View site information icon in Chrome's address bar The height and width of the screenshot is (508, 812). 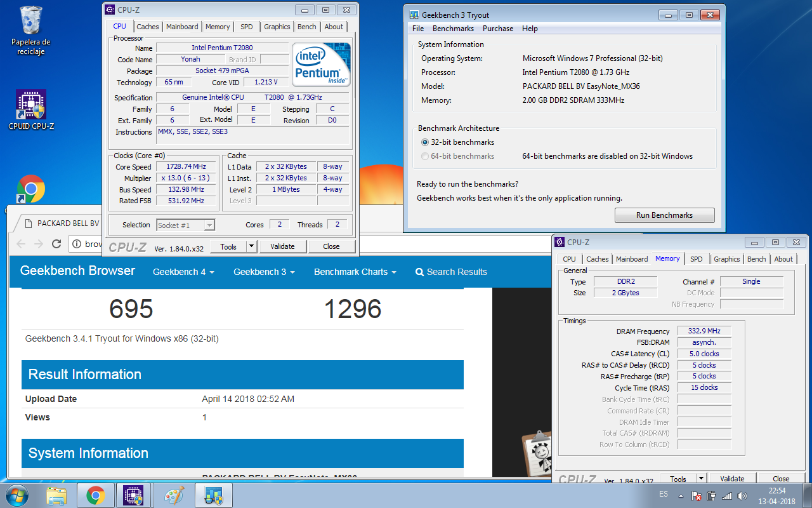pos(77,244)
